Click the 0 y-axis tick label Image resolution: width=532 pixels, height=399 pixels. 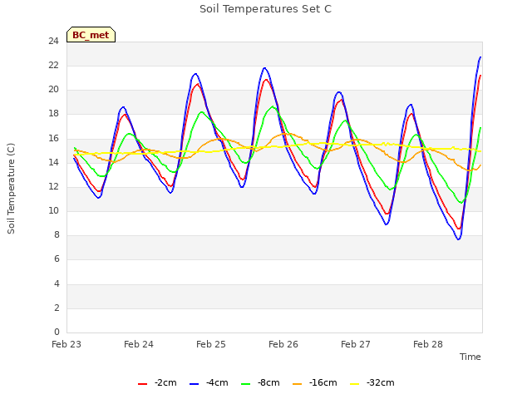coord(57,332)
